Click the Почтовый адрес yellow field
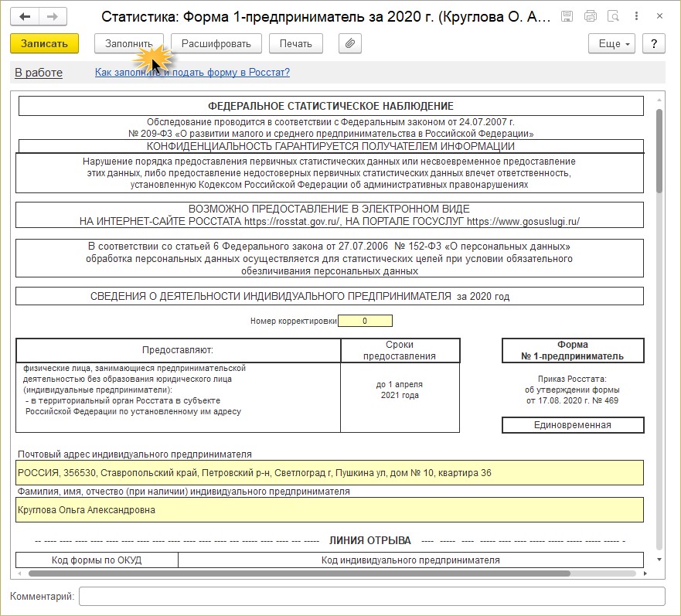681x616 pixels. pos(329,473)
